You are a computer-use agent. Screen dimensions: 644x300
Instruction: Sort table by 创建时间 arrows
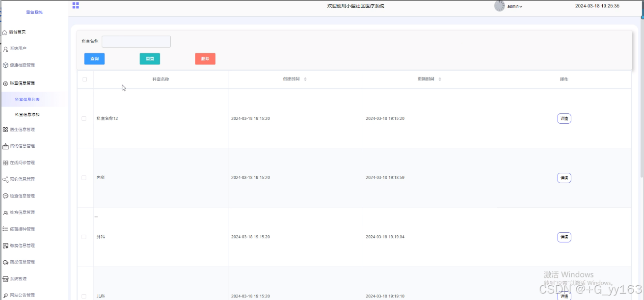[305, 79]
